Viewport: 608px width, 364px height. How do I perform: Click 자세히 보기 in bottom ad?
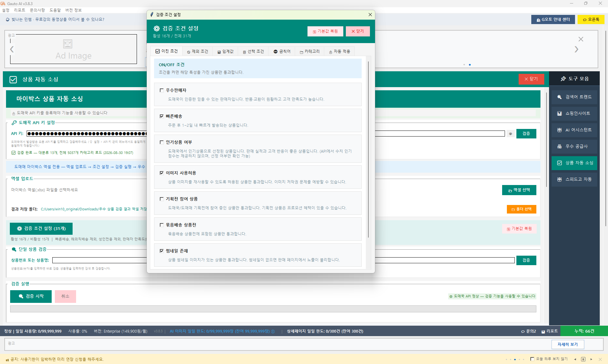tap(568, 344)
